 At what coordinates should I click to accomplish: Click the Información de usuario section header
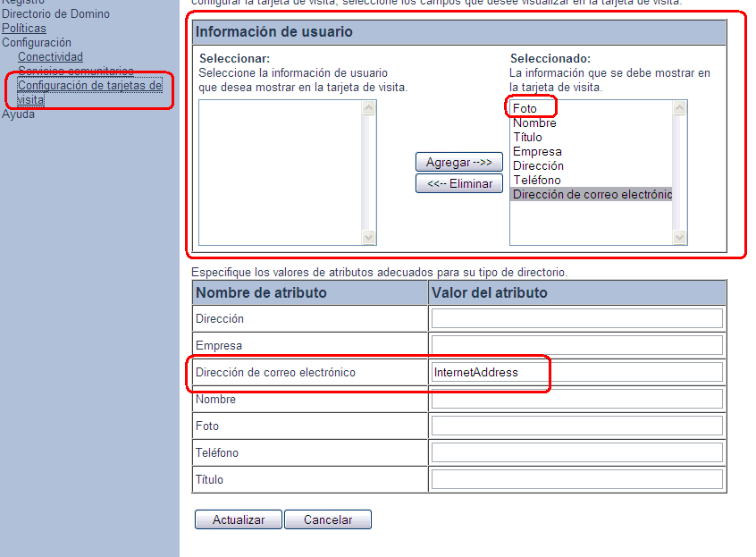459,32
